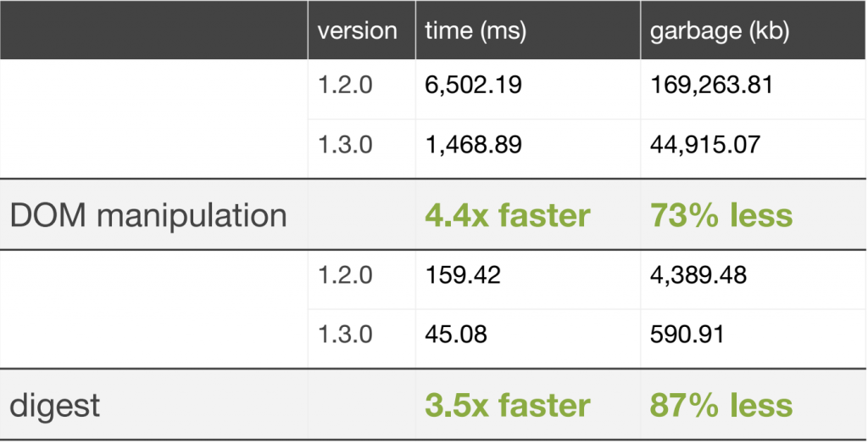Screen dimensions: 868x443
Task: Click the '73% less' summary cell
Action: [x=721, y=215]
